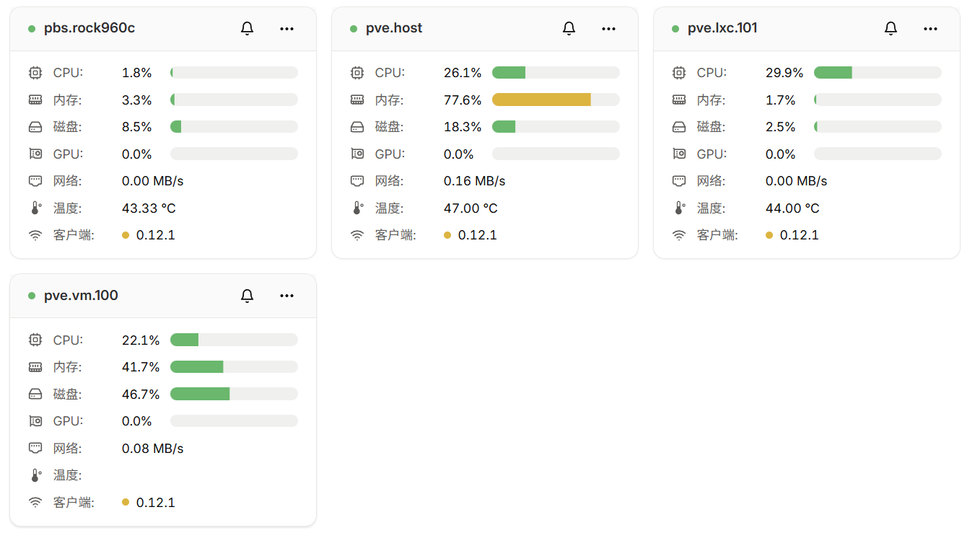Click the 2.5% disk value on pve.lxc.101

[781, 127]
